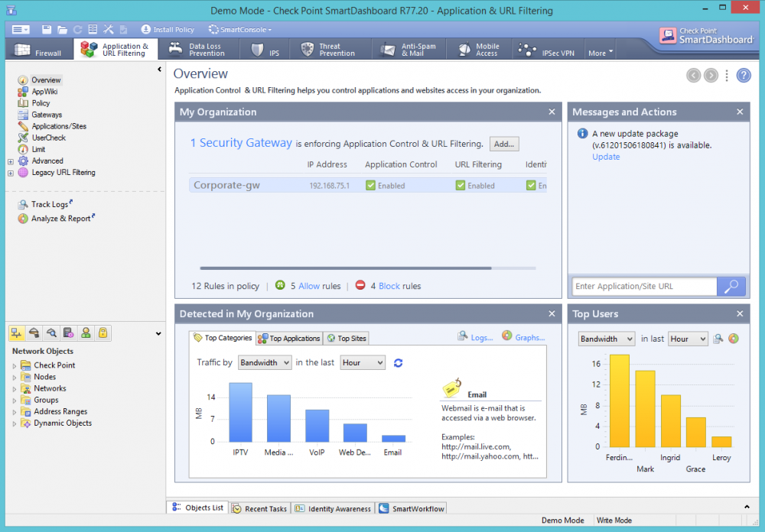This screenshot has height=532, width=765.
Task: Open the Allow rules link
Action: (309, 286)
